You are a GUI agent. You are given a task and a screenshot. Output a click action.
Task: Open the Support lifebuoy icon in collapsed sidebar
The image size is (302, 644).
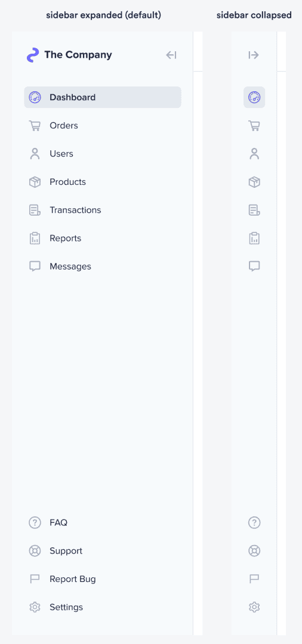coord(254,551)
